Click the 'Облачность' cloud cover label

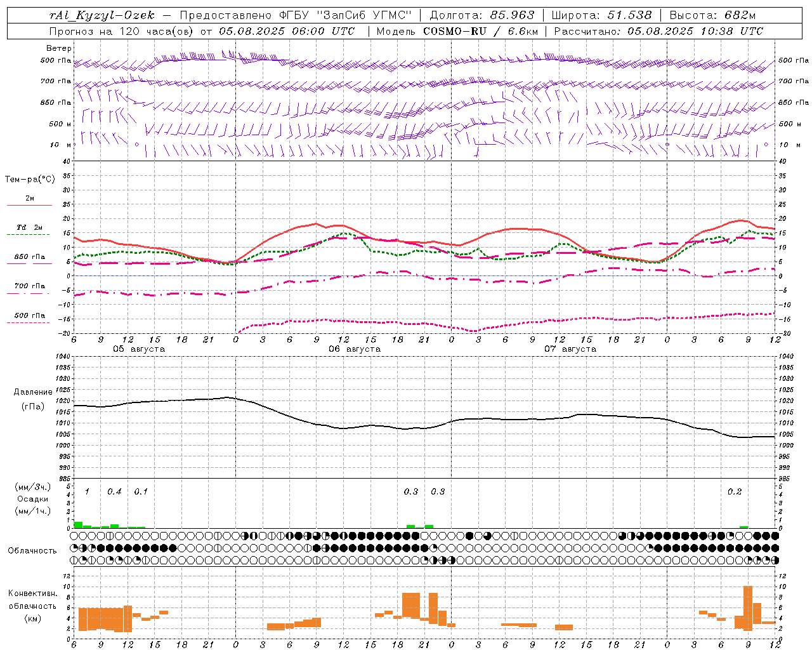tap(32, 550)
